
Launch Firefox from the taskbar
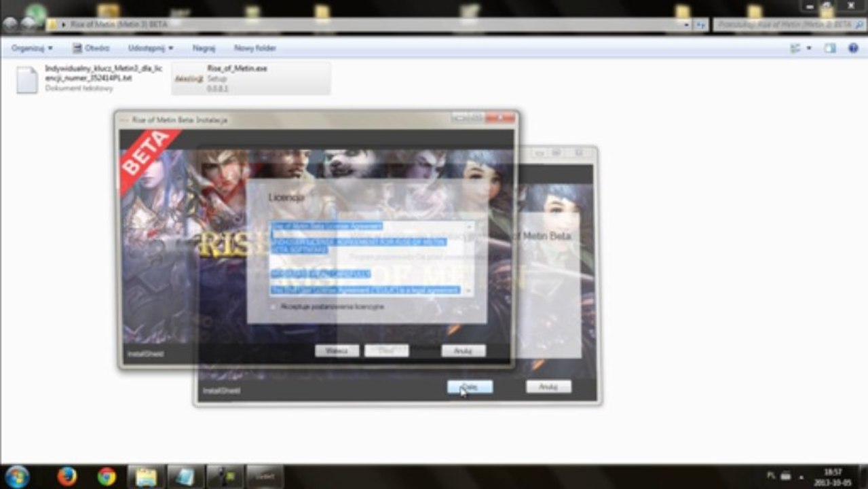[x=67, y=477]
